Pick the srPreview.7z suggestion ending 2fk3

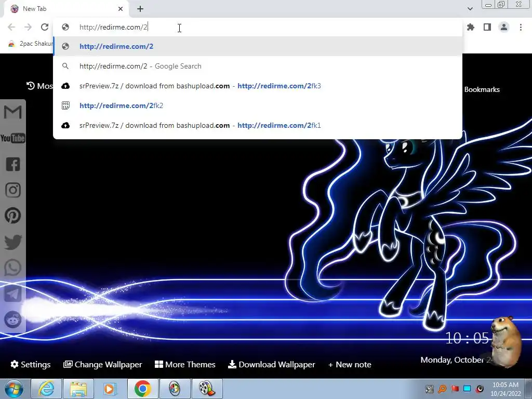pyautogui.click(x=258, y=86)
